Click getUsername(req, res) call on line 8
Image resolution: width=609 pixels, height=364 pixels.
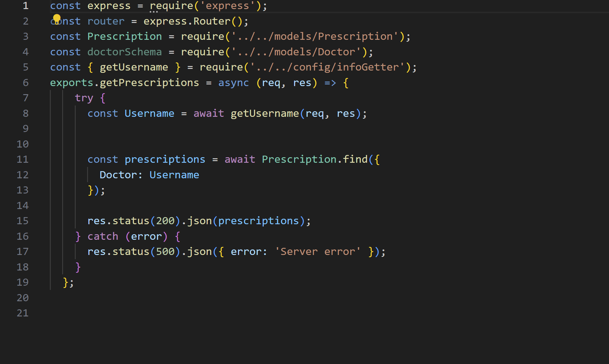pyautogui.click(x=296, y=114)
